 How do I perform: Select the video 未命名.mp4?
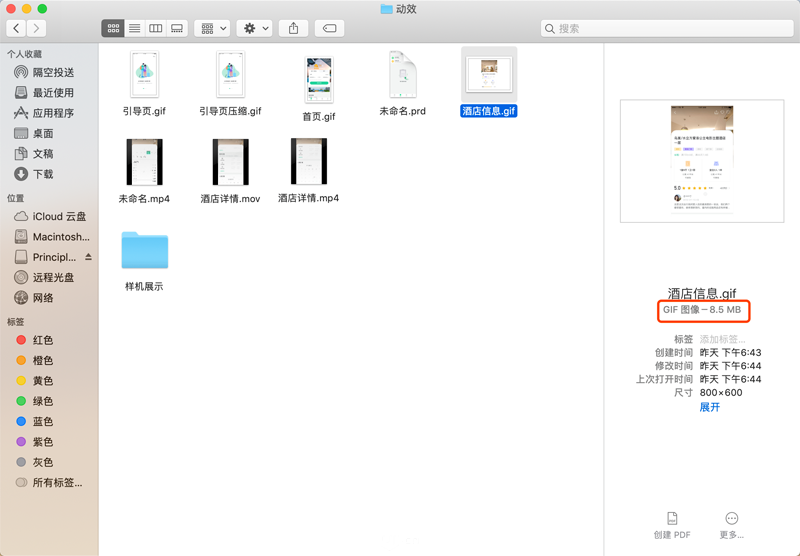(x=144, y=162)
